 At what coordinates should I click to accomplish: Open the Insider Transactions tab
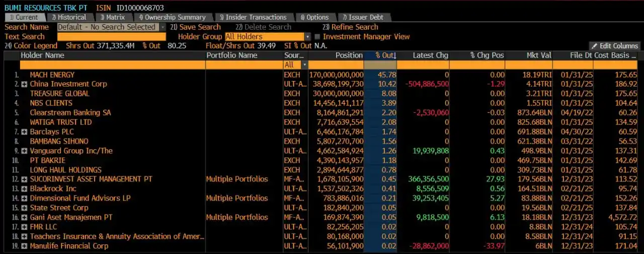[x=253, y=17]
